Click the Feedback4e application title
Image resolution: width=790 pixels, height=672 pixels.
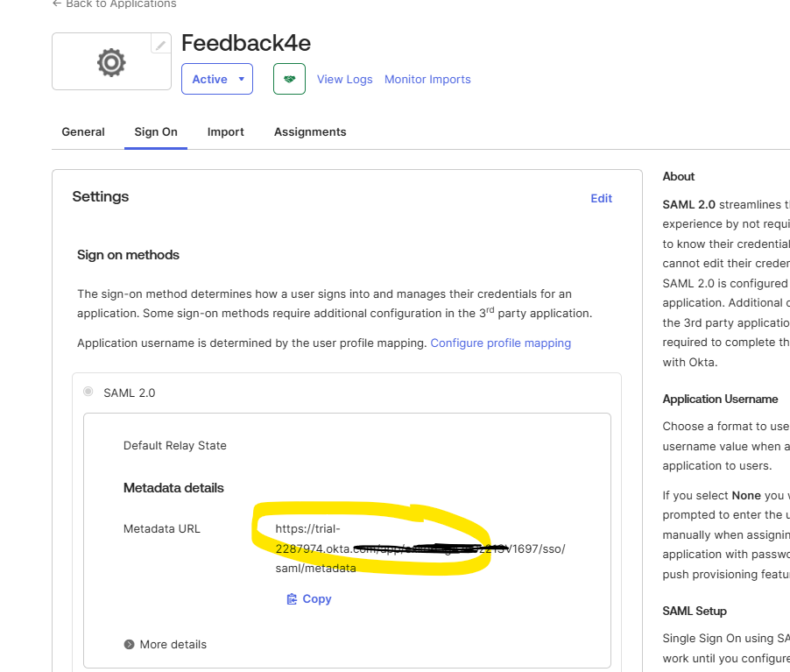[245, 43]
